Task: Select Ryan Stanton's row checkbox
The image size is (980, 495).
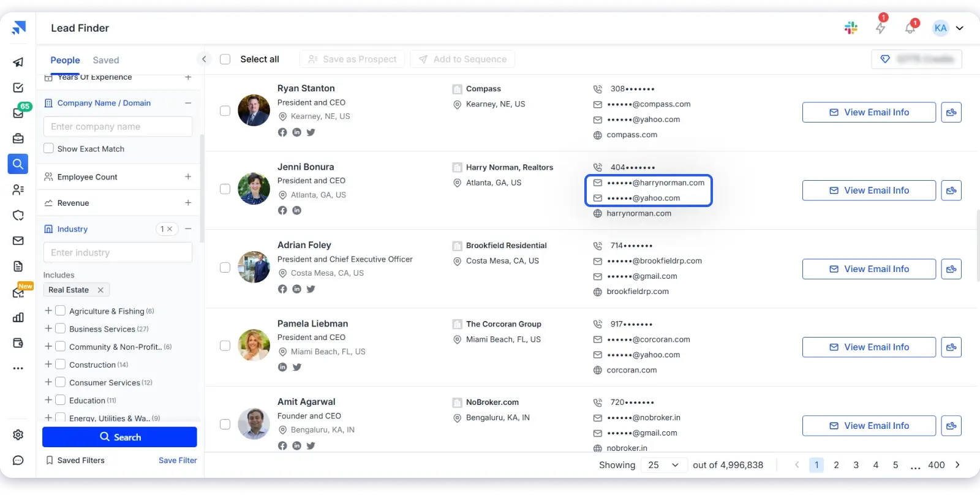Action: pyautogui.click(x=225, y=111)
